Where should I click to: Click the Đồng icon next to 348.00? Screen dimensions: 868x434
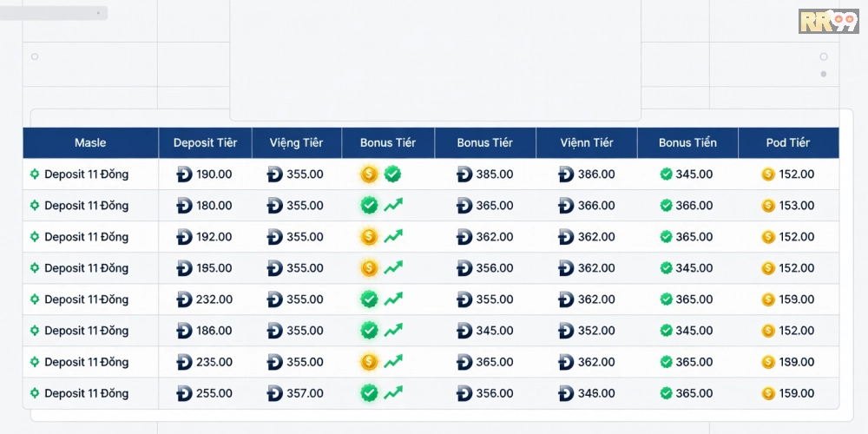coord(566,393)
